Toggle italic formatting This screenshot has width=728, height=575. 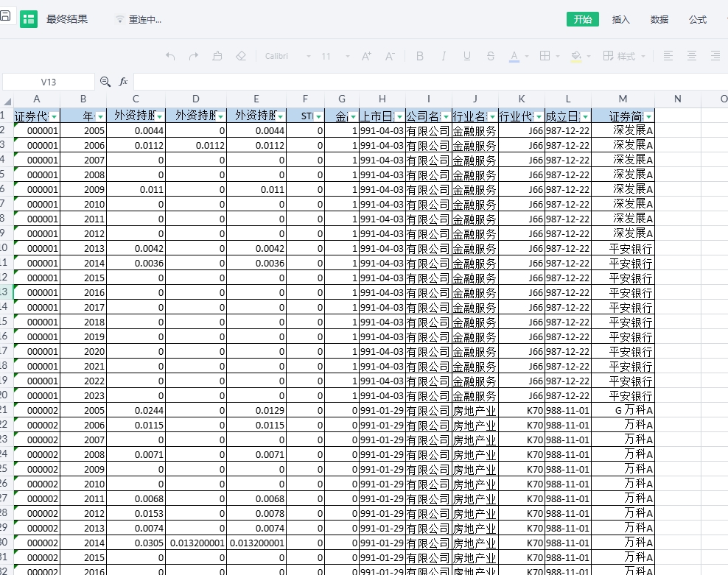pos(444,56)
